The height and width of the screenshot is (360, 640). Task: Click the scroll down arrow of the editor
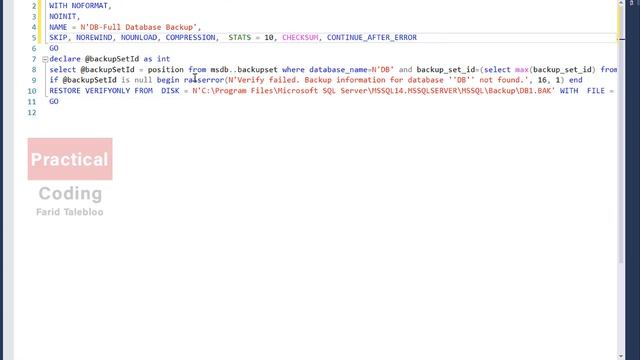(621, 356)
